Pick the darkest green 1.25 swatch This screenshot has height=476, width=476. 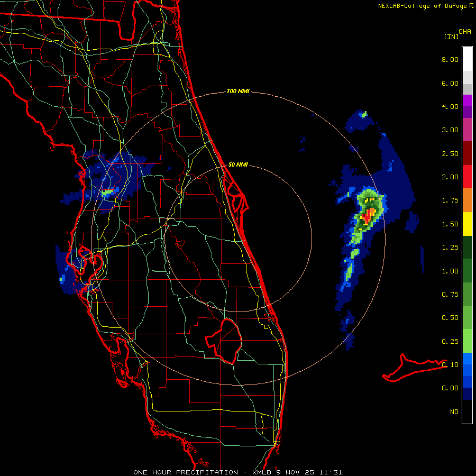(x=467, y=247)
